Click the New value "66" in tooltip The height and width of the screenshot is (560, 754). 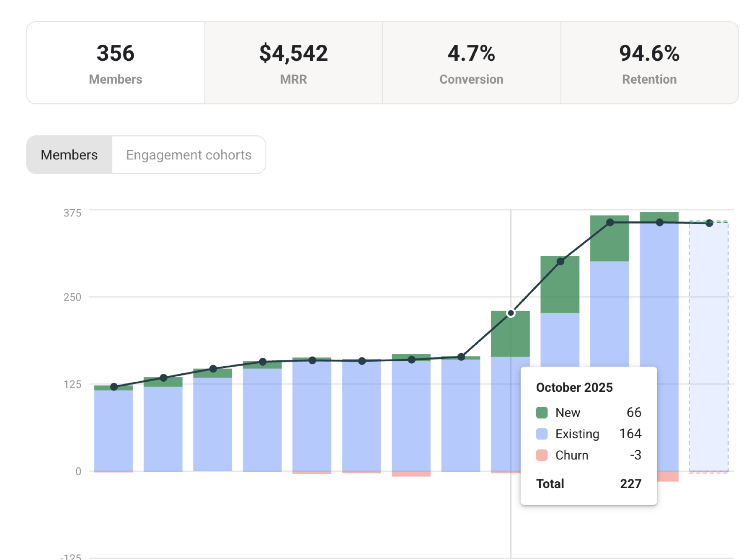coord(634,413)
